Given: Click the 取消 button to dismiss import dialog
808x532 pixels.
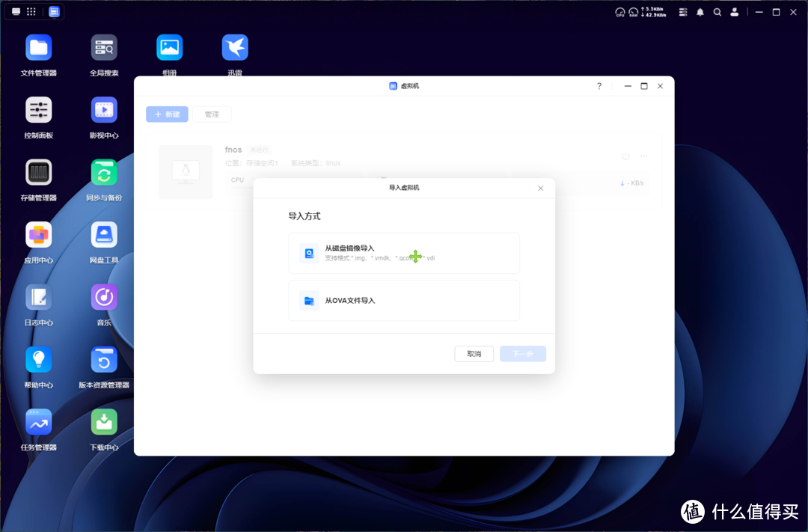Looking at the screenshot, I should click(x=474, y=353).
